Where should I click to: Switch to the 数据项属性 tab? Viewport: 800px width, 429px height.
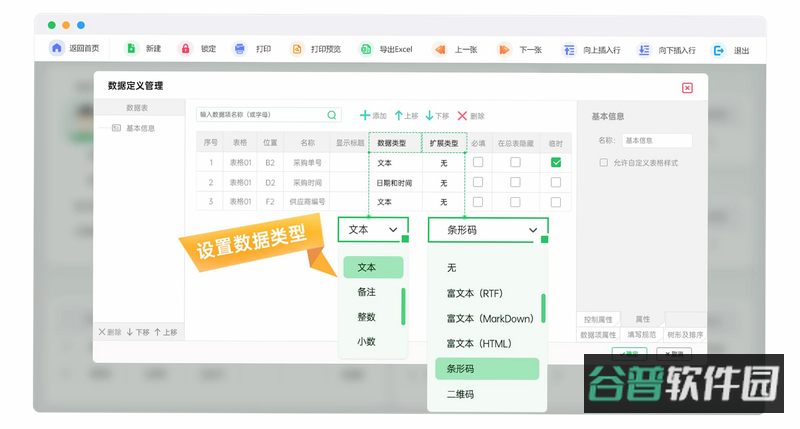(598, 335)
